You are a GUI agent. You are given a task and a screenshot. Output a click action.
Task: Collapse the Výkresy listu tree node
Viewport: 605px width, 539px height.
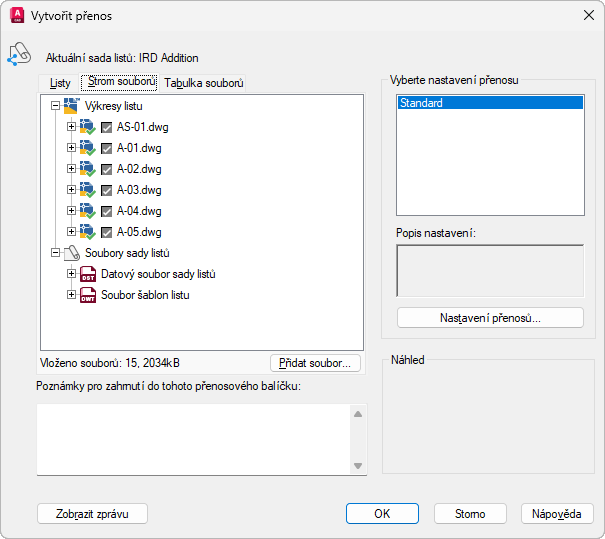pyautogui.click(x=55, y=105)
